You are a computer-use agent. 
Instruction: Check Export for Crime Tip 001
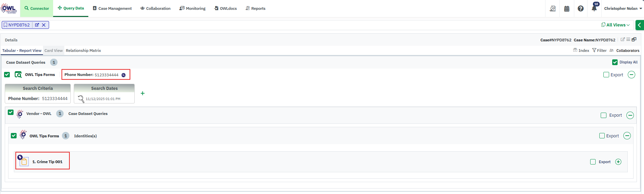(593, 162)
